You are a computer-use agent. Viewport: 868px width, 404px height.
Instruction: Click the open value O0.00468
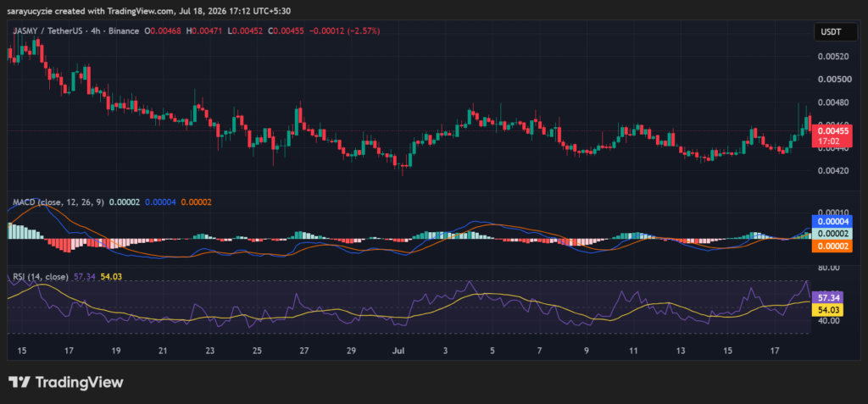(x=164, y=31)
